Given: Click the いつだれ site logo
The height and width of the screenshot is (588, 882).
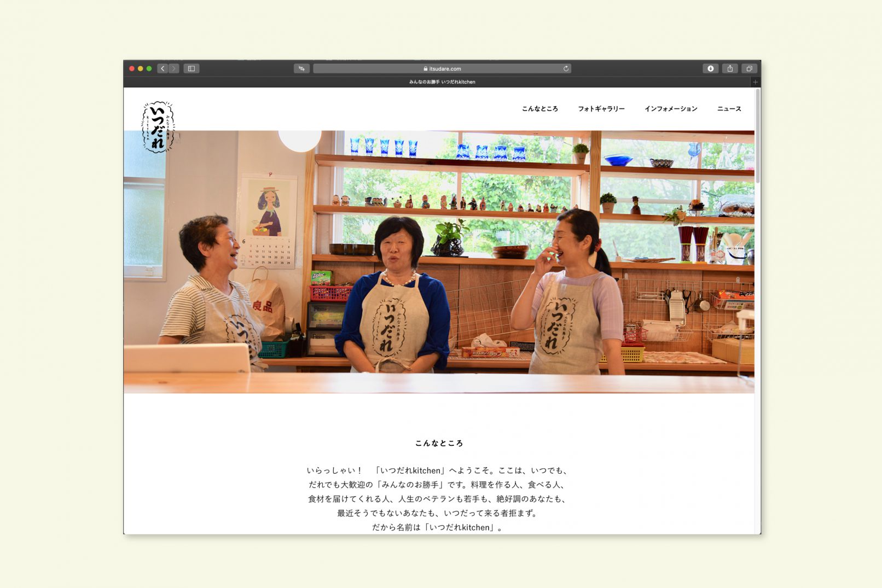Looking at the screenshot, I should tap(158, 126).
